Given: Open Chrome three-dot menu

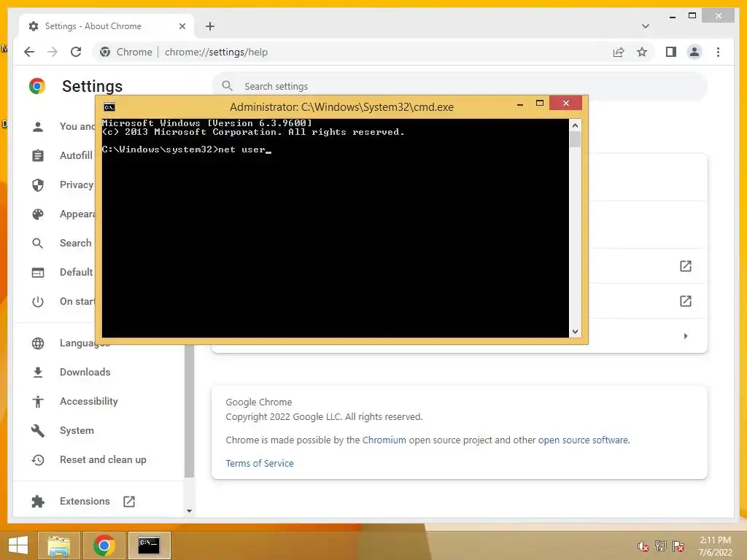Looking at the screenshot, I should pyautogui.click(x=718, y=52).
